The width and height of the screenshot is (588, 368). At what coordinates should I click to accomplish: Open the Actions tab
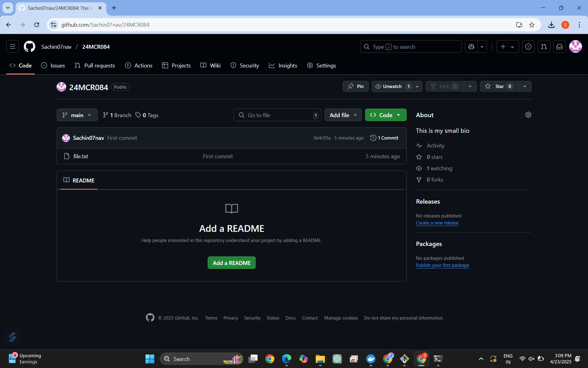(x=139, y=65)
